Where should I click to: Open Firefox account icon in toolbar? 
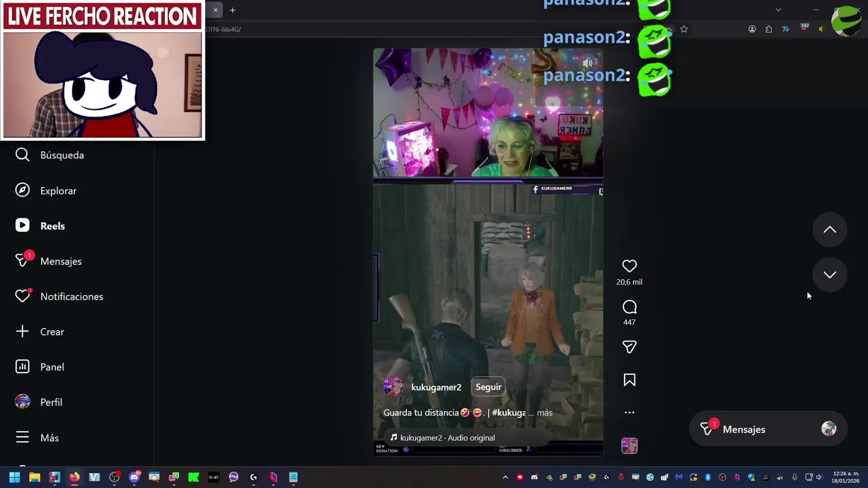752,29
